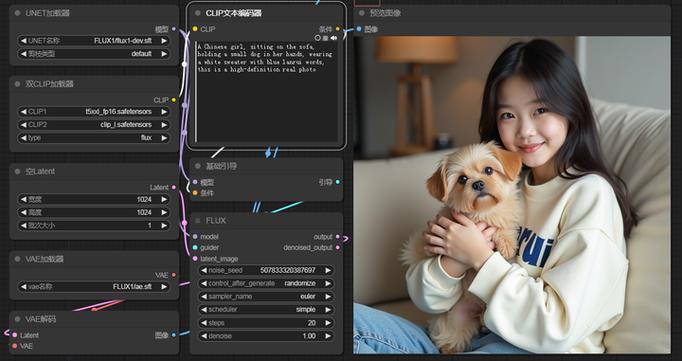Screen dimensions: 682x361
Task: Click the left arrow of CLIP2 widget
Action: tap(23, 125)
